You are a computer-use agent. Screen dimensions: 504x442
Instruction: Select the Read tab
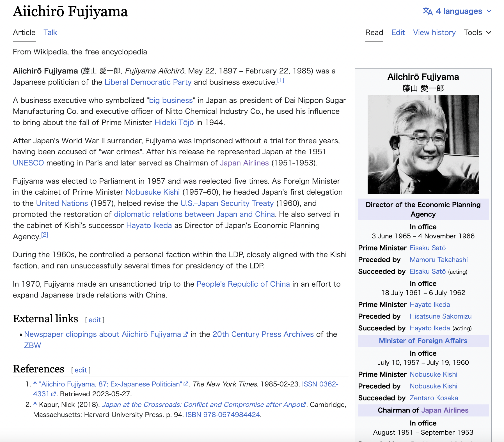tap(374, 33)
